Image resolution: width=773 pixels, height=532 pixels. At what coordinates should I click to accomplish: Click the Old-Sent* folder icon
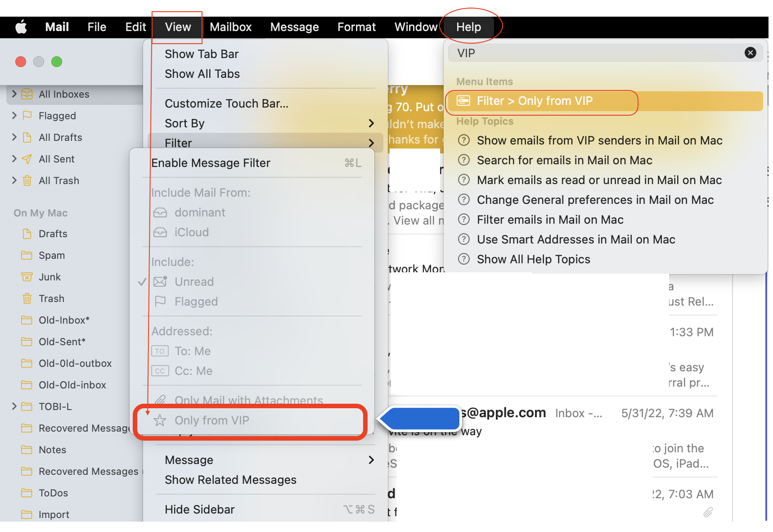coord(27,342)
